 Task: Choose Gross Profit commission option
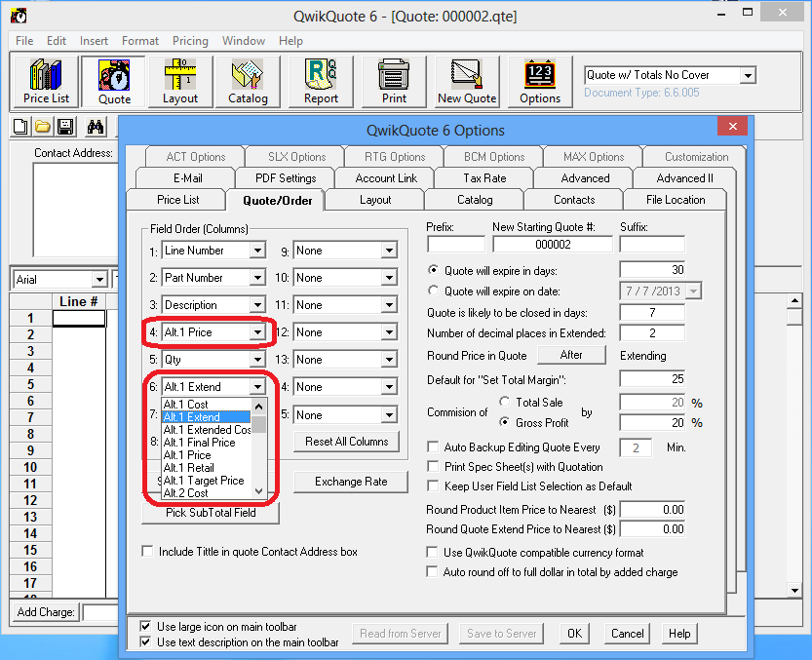(504, 422)
